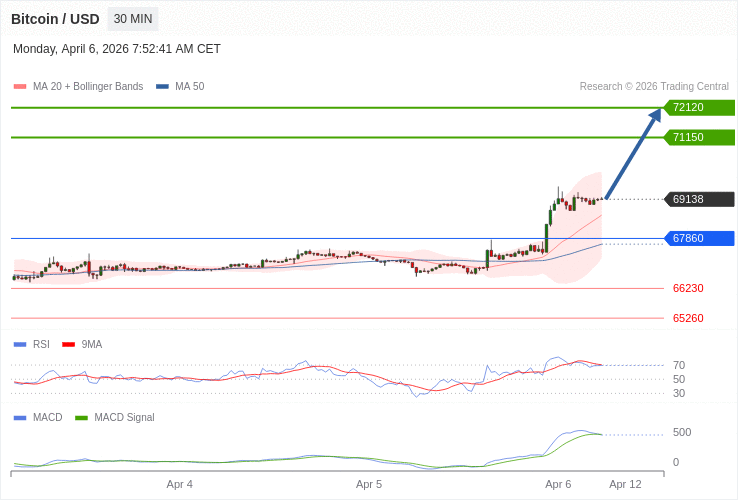The width and height of the screenshot is (738, 500).
Task: Click the RSI legend label
Action: [41, 345]
